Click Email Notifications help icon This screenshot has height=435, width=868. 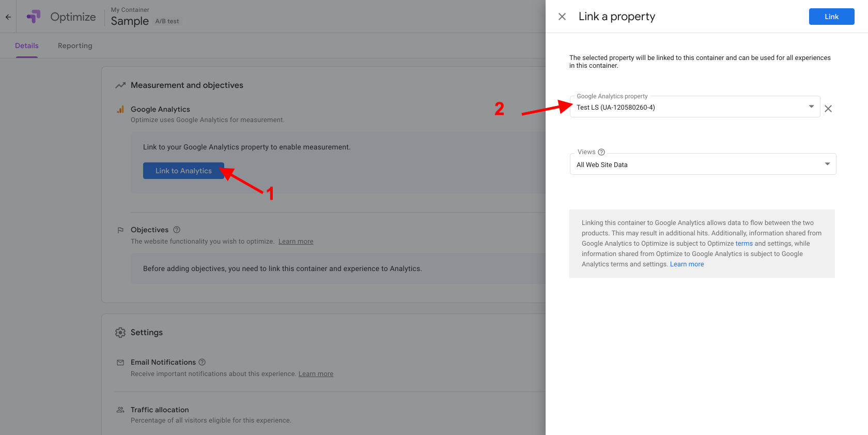tap(202, 362)
